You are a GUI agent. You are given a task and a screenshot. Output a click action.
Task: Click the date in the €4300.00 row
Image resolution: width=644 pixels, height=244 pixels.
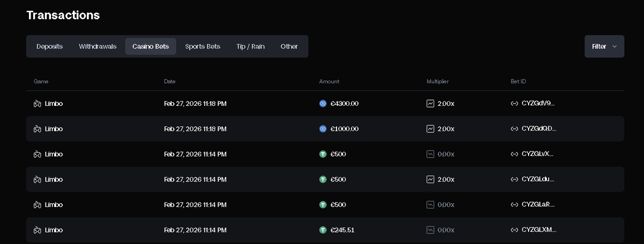coord(195,104)
